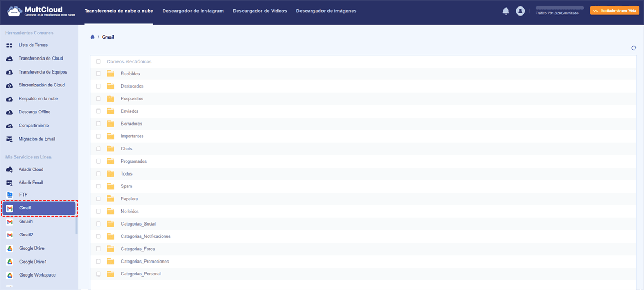Click the Enviados folder icon

(111, 111)
